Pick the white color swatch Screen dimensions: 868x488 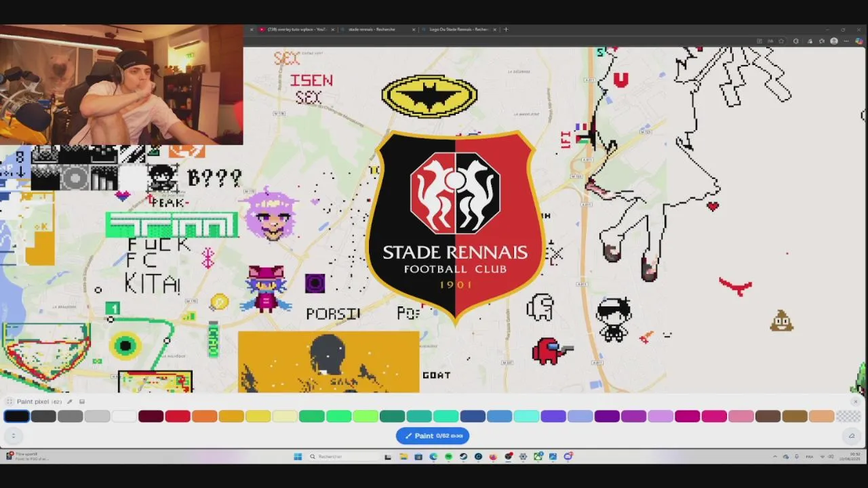tap(124, 416)
